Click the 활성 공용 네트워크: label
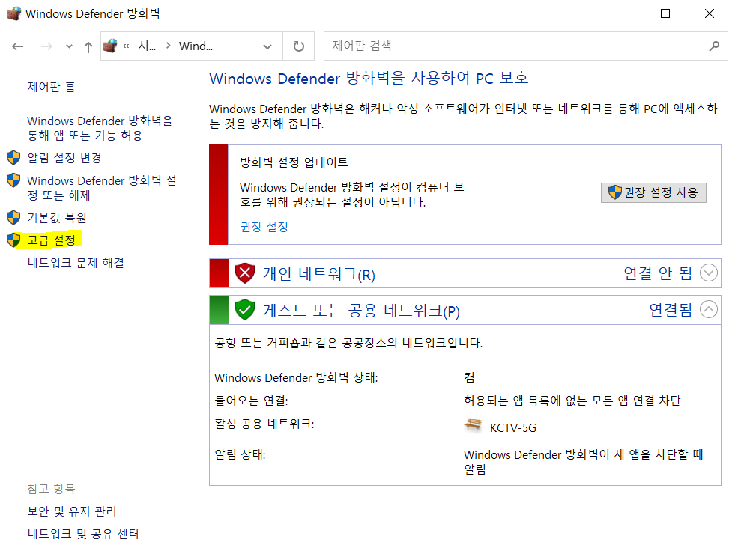The image size is (732, 560). click(x=264, y=424)
